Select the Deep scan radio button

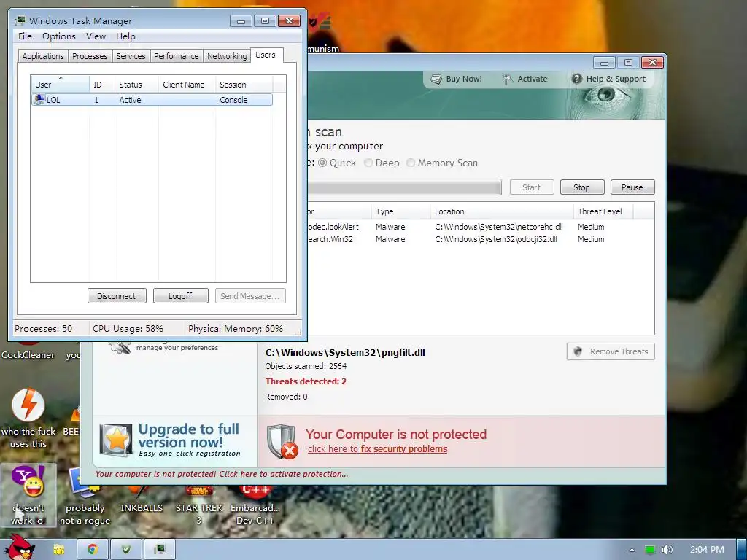pyautogui.click(x=368, y=163)
